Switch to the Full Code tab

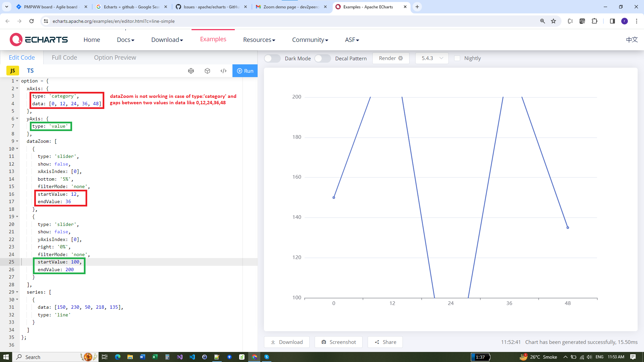64,57
